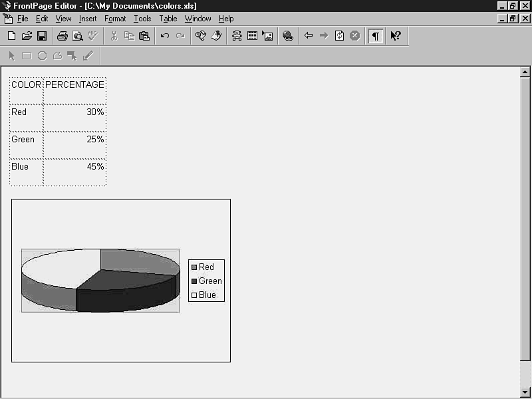Click the PERCENTAGE header cell
Image resolution: width=532 pixels, height=399 pixels.
point(74,91)
